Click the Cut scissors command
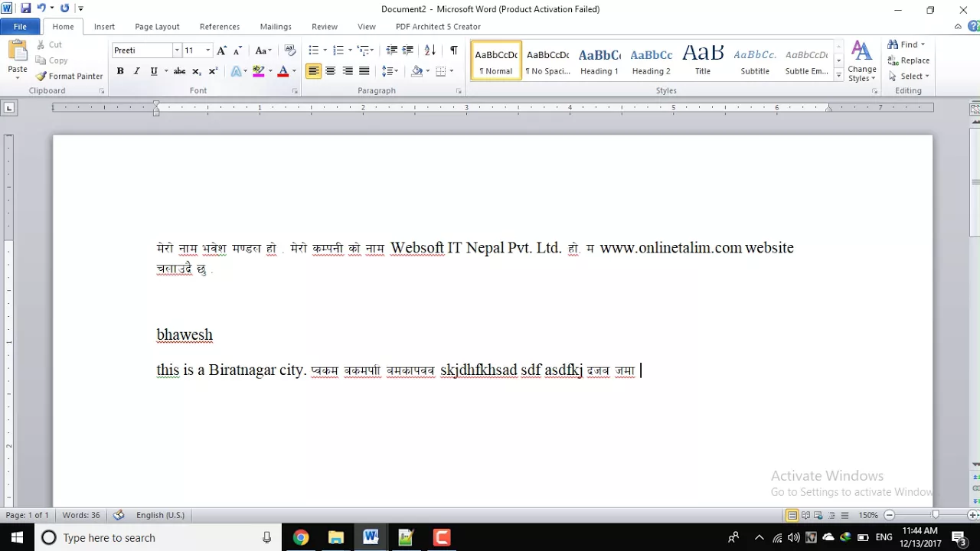980x551 pixels. [50, 45]
